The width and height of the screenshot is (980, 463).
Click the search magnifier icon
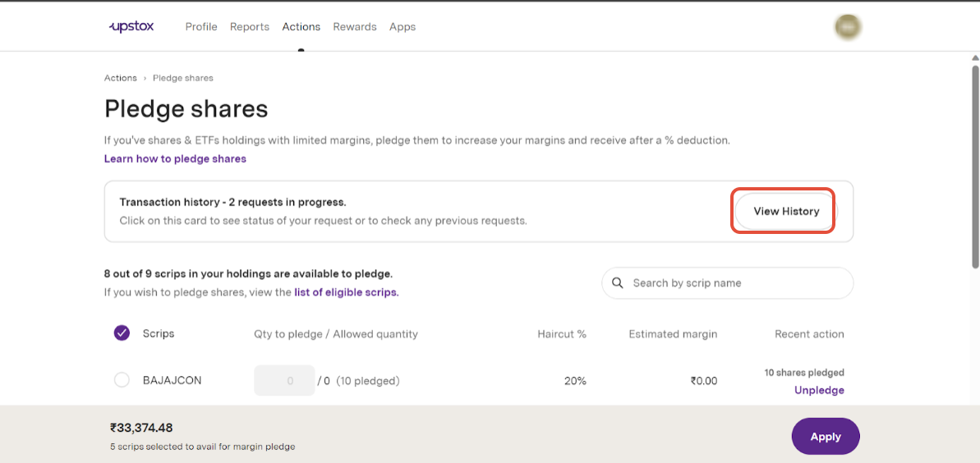click(x=618, y=283)
